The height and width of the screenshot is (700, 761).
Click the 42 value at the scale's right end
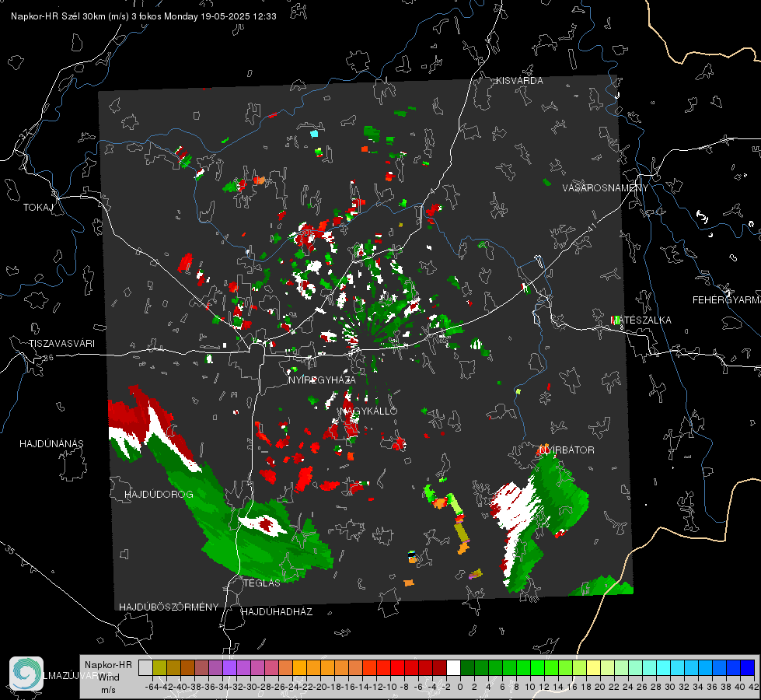point(754,687)
